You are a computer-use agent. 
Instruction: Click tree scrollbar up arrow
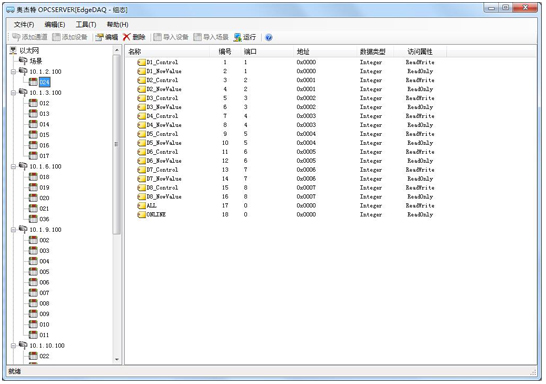117,50
